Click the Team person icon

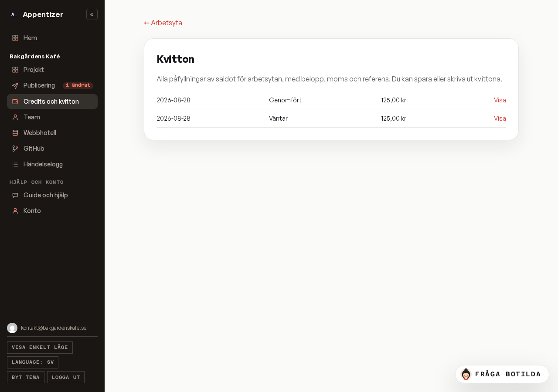15,117
